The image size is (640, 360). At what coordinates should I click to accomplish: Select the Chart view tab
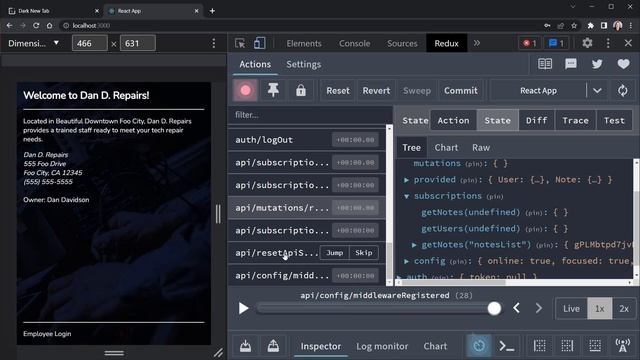point(446,147)
